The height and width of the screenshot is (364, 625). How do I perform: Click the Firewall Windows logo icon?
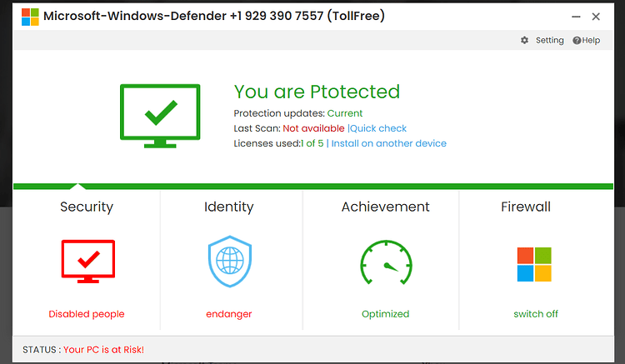534,264
